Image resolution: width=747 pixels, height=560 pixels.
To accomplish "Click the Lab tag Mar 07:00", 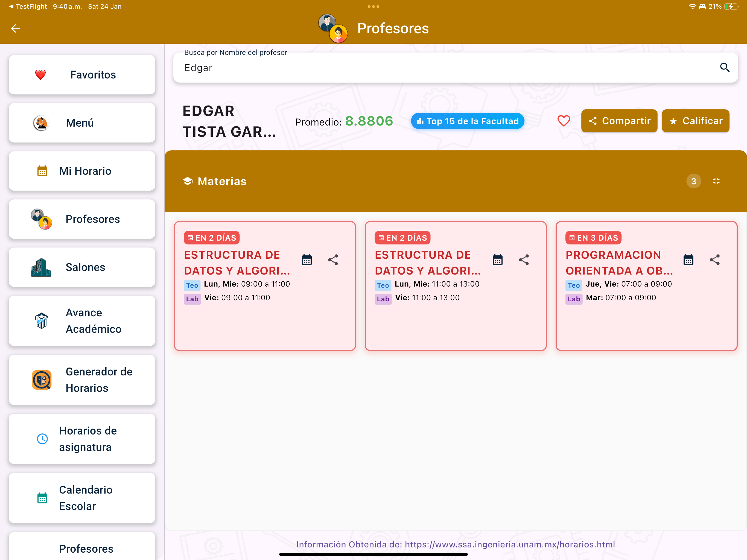I will tap(574, 299).
